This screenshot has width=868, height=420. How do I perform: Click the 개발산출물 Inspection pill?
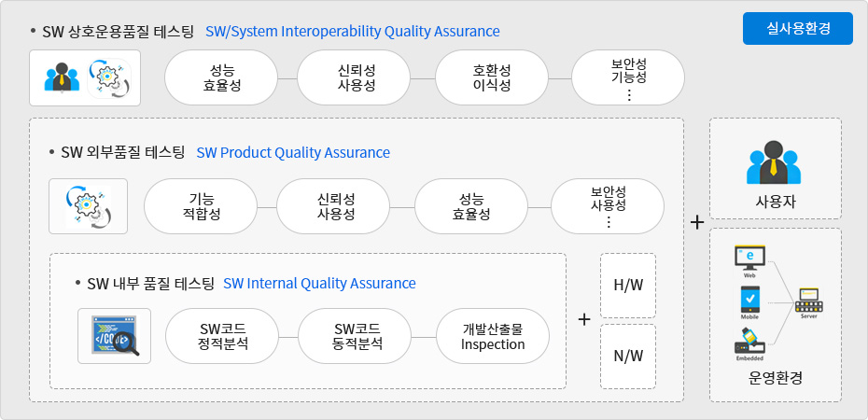(x=493, y=336)
